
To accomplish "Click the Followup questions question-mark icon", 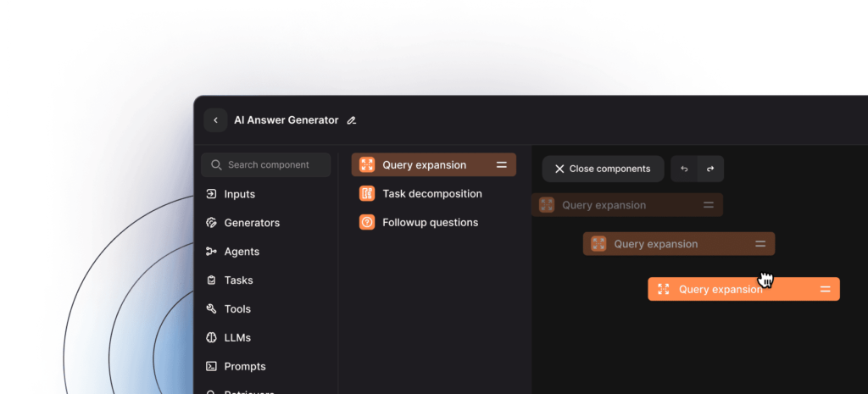I will point(367,223).
